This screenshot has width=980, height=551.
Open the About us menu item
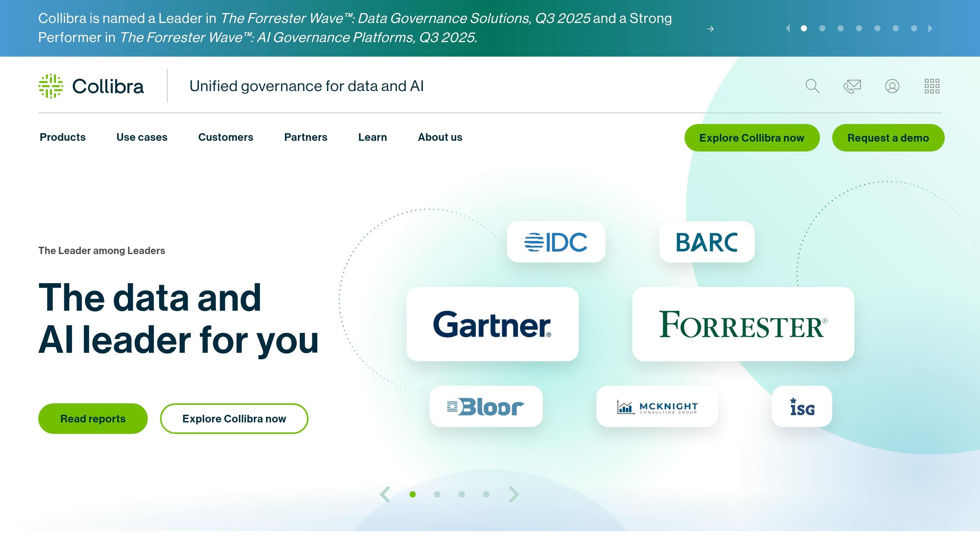tap(440, 137)
